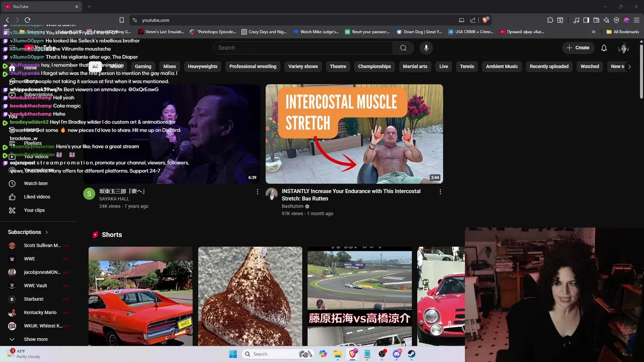The height and width of the screenshot is (362, 644).
Task: Show hidden bookmarks overflow chevron
Action: click(x=594, y=32)
